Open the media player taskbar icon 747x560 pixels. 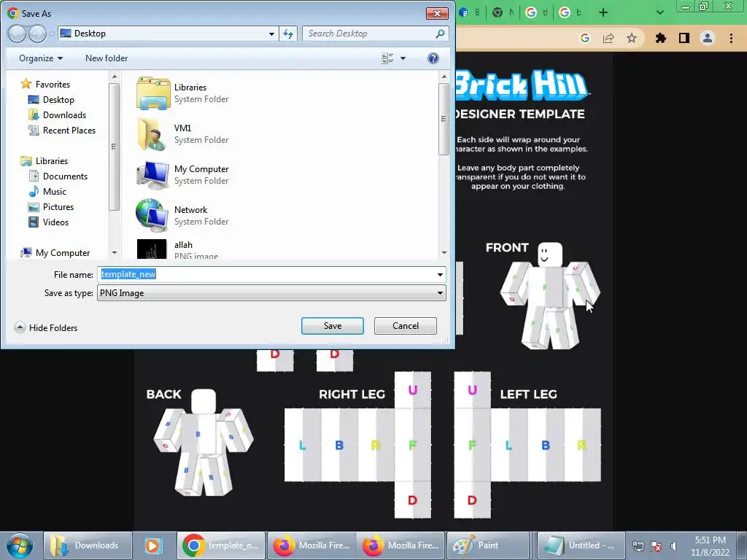[153, 545]
